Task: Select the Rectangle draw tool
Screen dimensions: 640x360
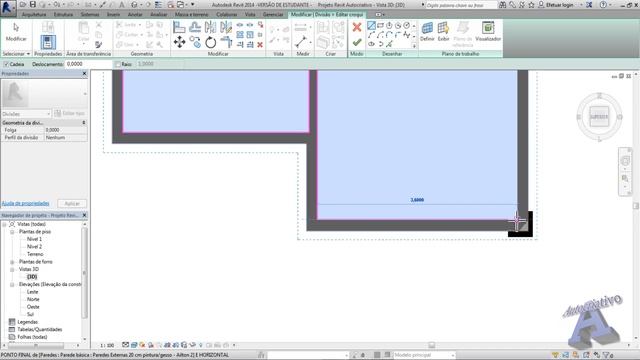Action: pos(380,26)
